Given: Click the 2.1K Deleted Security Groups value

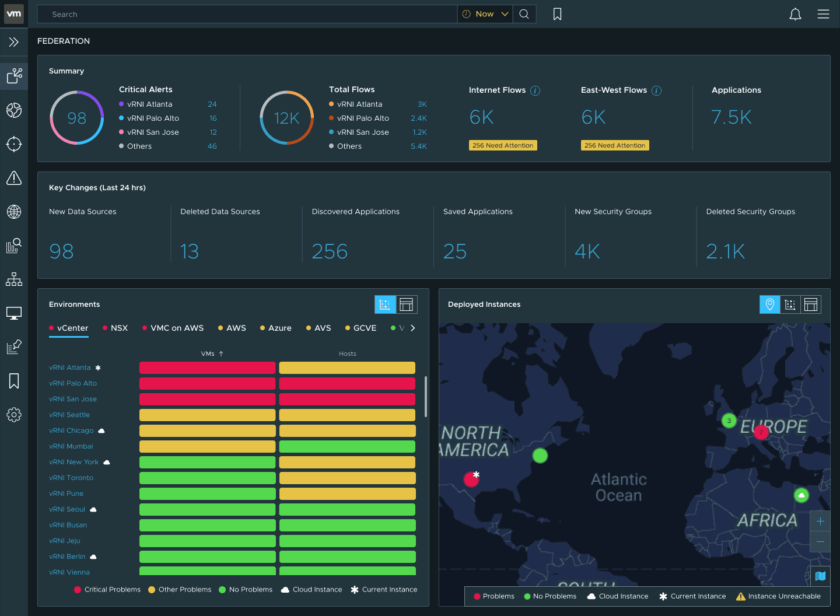Looking at the screenshot, I should pyautogui.click(x=726, y=251).
